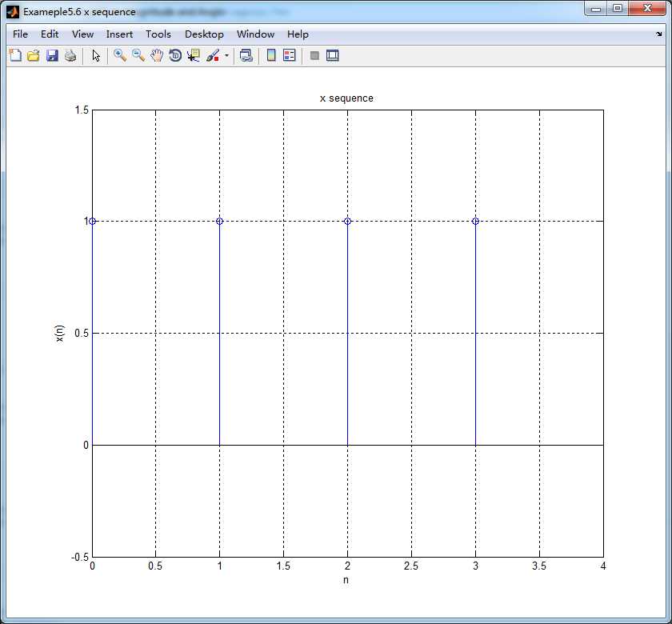The image size is (672, 624).
Task: Activate the Zoom In magnifier tool
Action: tap(120, 55)
